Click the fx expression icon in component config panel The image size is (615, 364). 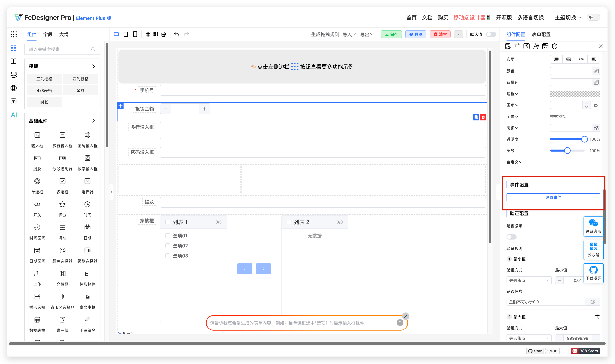click(526, 46)
